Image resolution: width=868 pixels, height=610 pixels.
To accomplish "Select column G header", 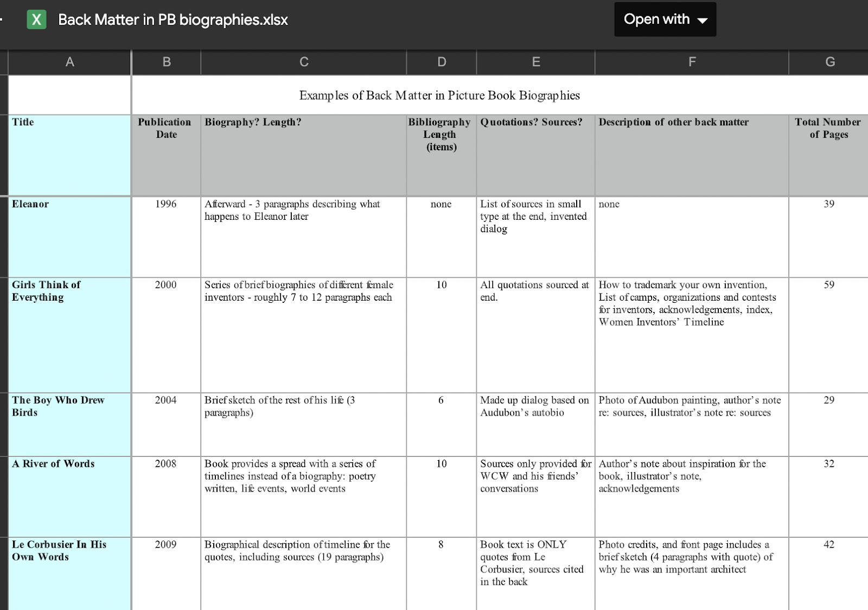I will coord(829,62).
